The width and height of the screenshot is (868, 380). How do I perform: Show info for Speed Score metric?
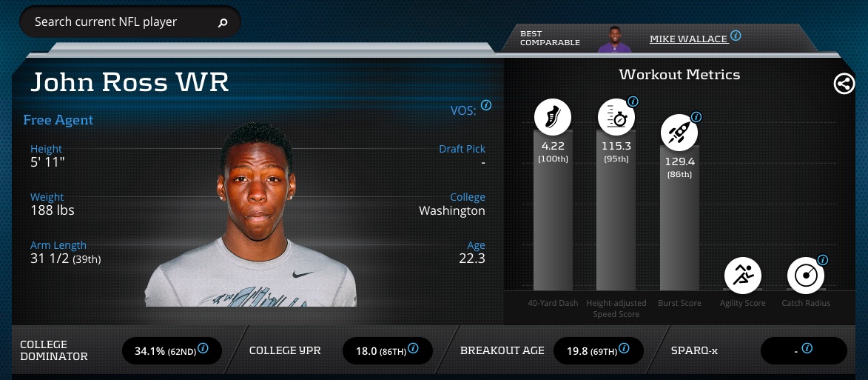click(633, 101)
